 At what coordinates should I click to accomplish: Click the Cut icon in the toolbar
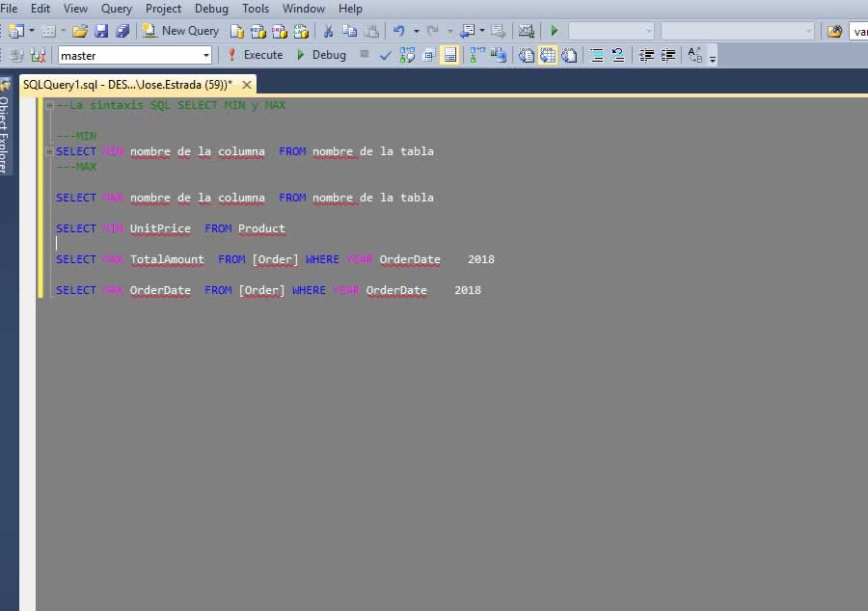pos(330,30)
